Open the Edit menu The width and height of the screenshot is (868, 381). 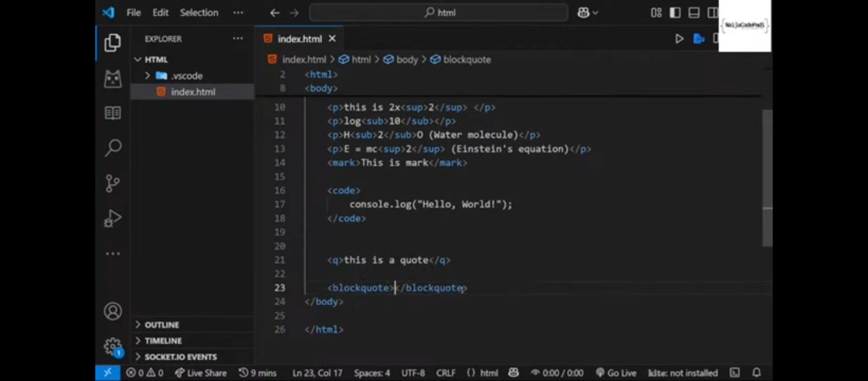pos(161,12)
